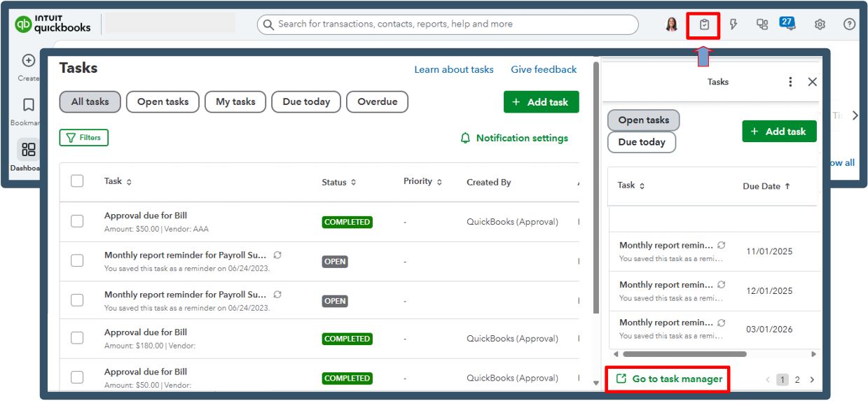This screenshot has width=868, height=401.
Task: Sort by Task column in main table
Action: click(x=118, y=181)
